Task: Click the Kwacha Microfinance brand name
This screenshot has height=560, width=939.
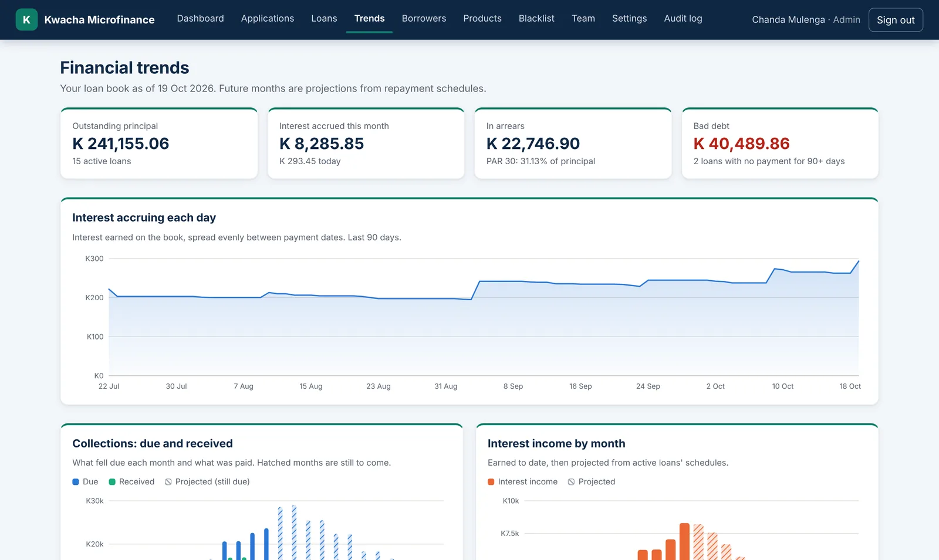Action: coord(99,20)
